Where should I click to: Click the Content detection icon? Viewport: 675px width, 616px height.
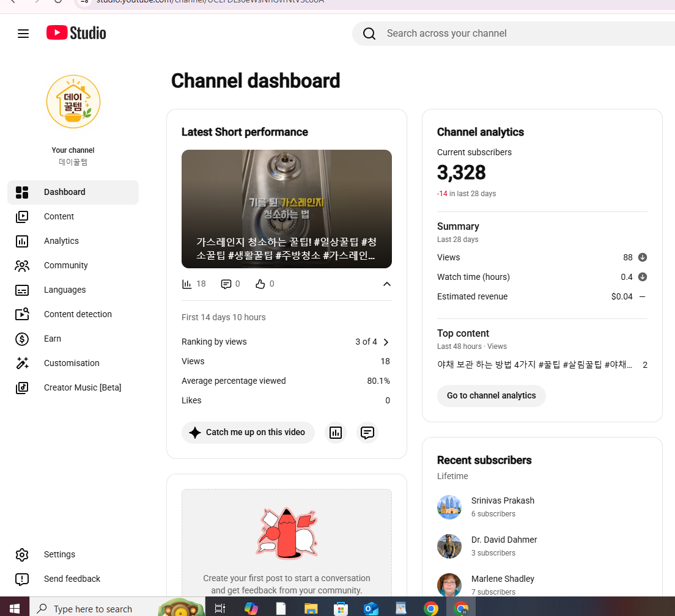pyautogui.click(x=22, y=314)
